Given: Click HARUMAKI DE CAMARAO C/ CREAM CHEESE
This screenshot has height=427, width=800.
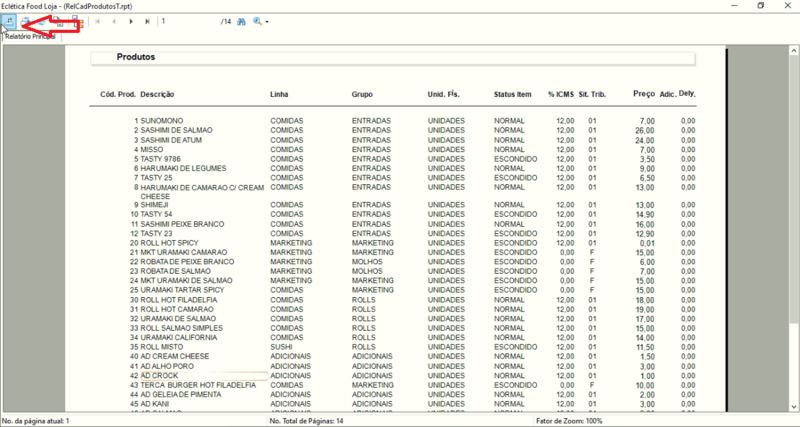Looking at the screenshot, I should pyautogui.click(x=202, y=192).
